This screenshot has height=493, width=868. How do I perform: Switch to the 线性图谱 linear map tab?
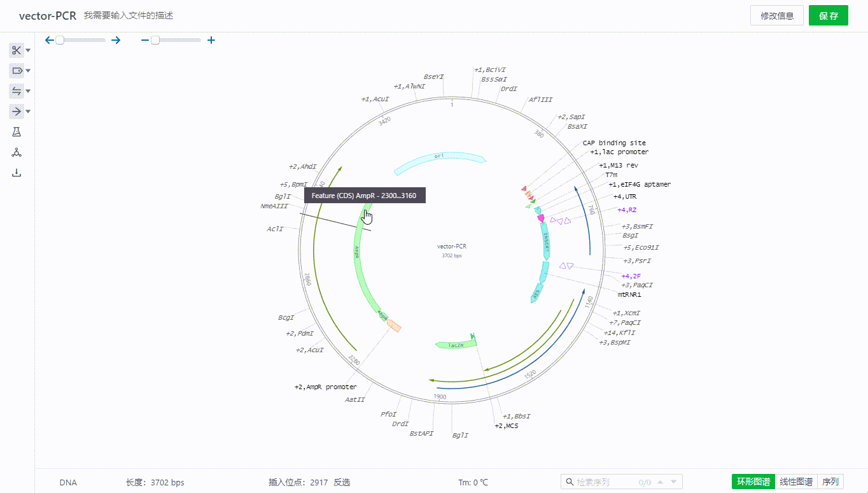point(796,482)
